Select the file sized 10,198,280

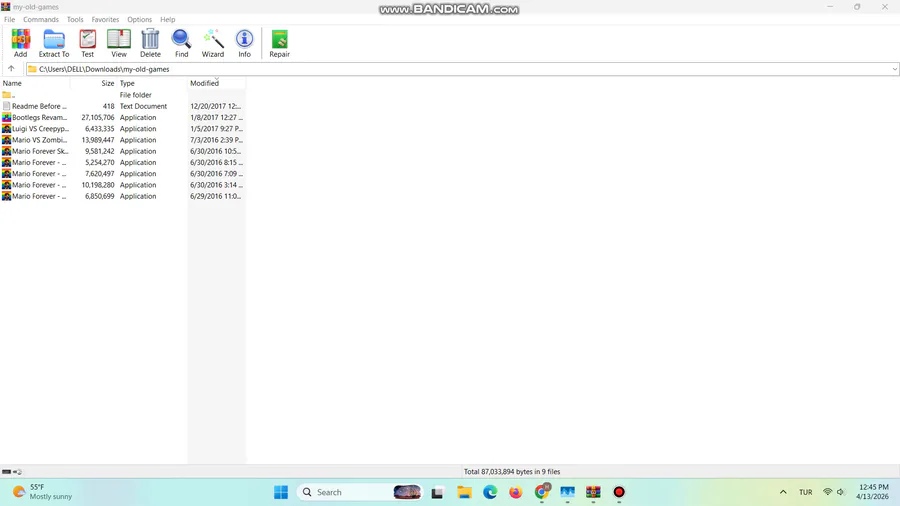tap(98, 185)
